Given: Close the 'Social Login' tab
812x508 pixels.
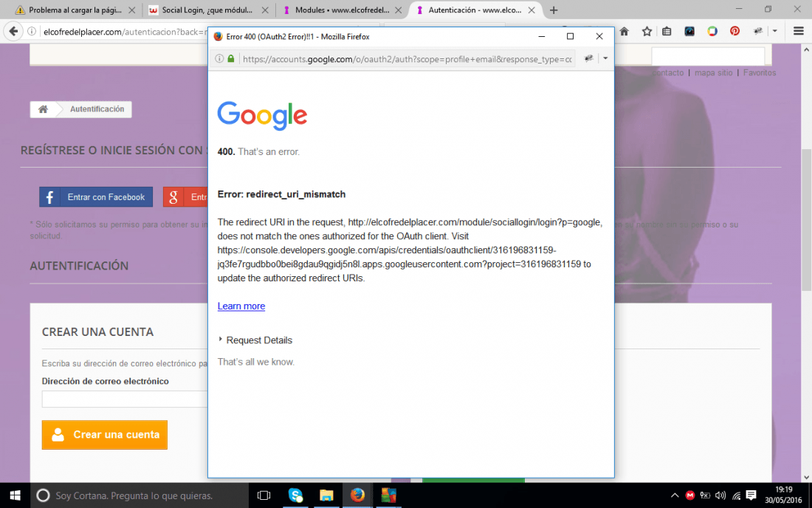Looking at the screenshot, I should [x=265, y=10].
